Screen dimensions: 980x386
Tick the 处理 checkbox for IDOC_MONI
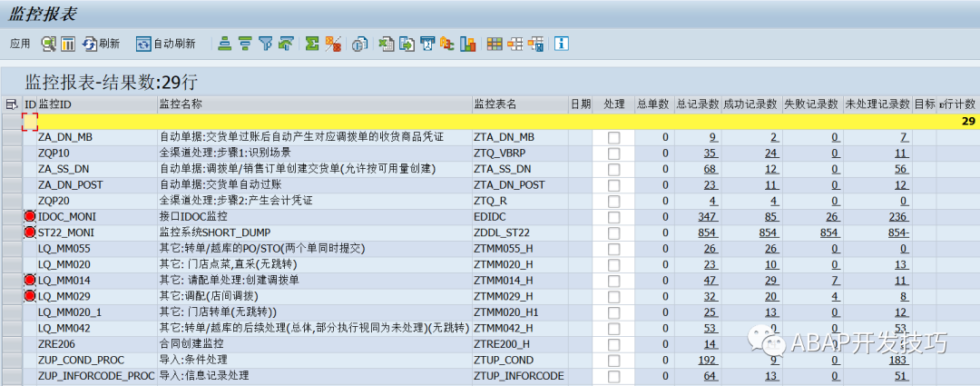tap(614, 216)
